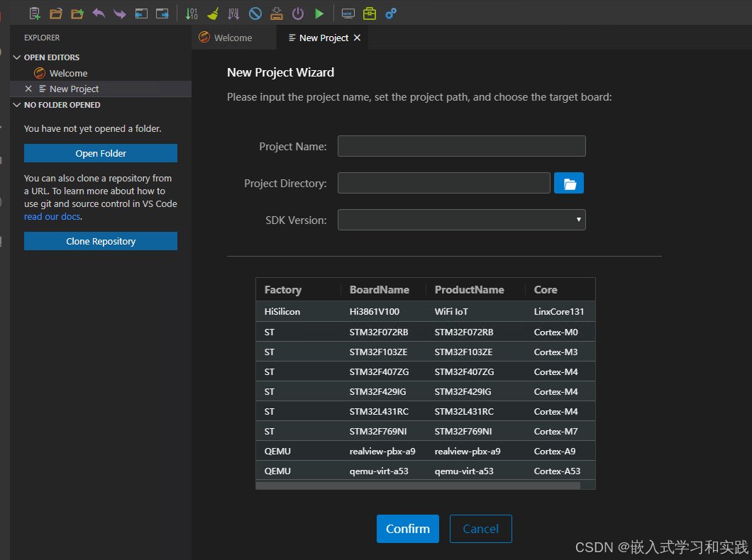
Task: Click the LinxCore131 core cell
Action: point(559,311)
